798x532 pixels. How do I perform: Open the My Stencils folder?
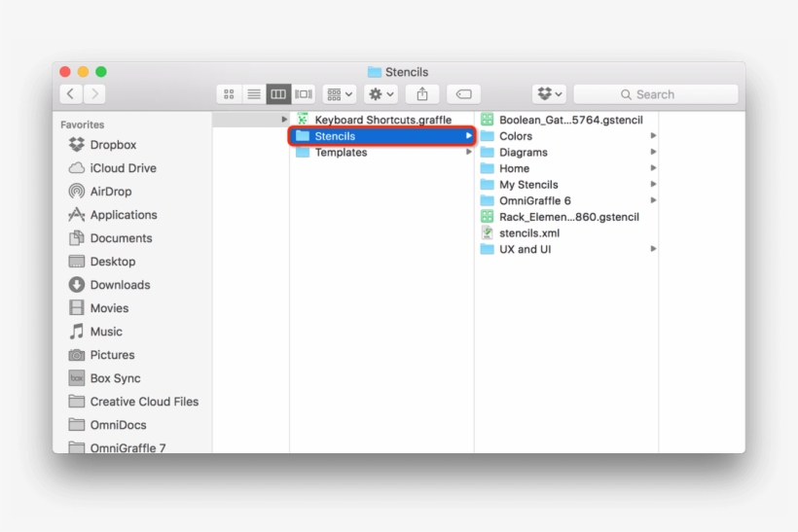(x=566, y=185)
